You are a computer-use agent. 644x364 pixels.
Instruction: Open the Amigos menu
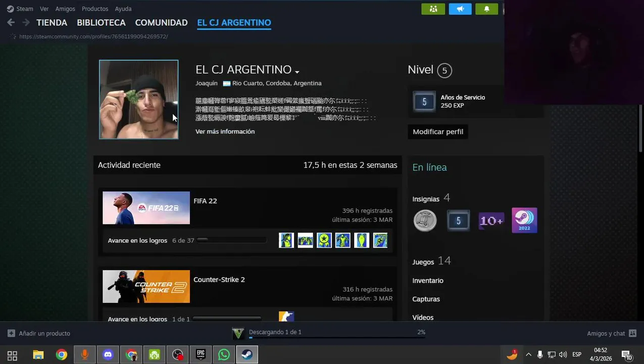[65, 9]
